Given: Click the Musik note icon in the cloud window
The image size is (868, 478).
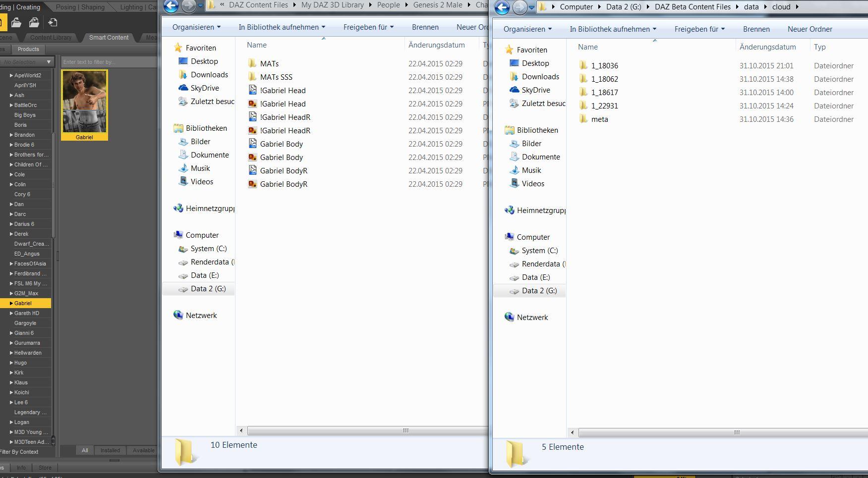Looking at the screenshot, I should (x=514, y=170).
